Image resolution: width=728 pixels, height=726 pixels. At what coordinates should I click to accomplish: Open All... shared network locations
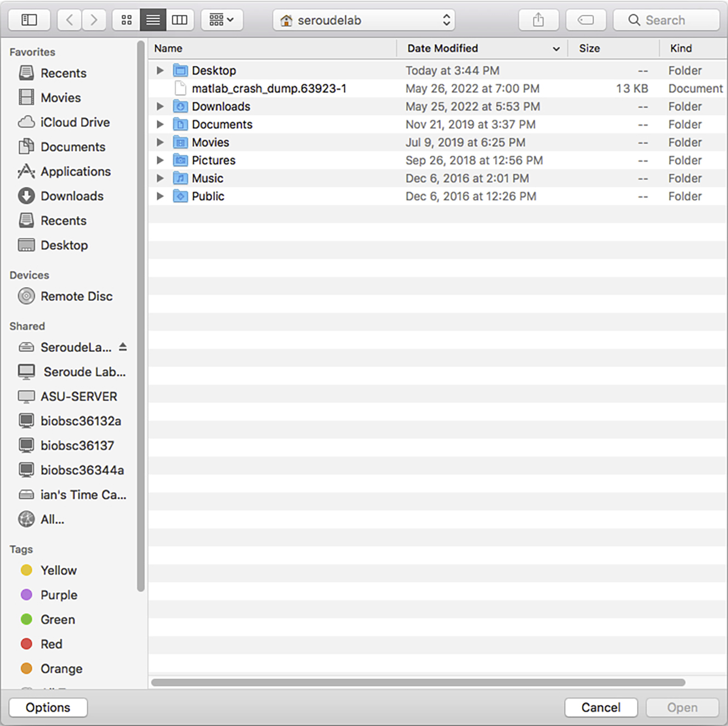52,519
